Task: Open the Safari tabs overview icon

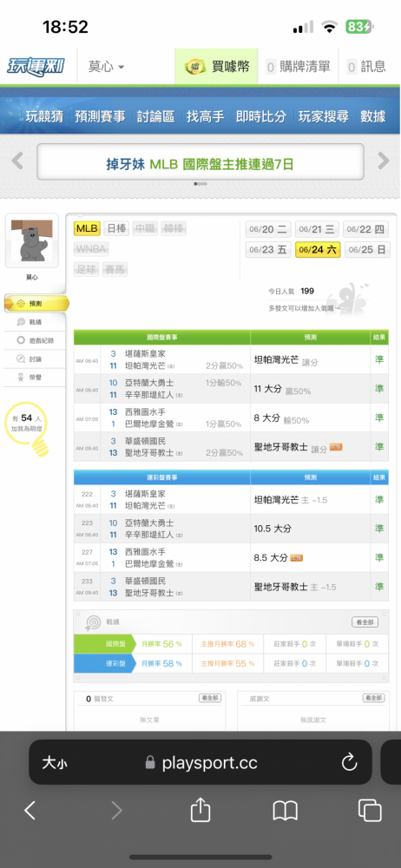Action: click(x=370, y=811)
